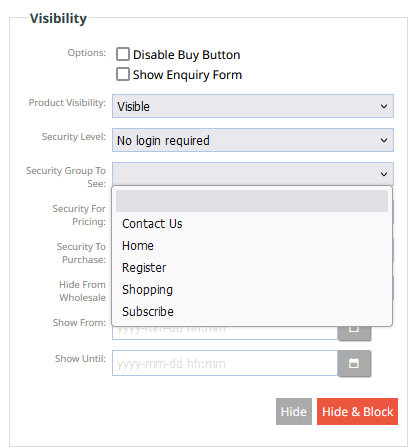Collapse the Security Group To See dropdown
The width and height of the screenshot is (420, 448).
[253, 174]
